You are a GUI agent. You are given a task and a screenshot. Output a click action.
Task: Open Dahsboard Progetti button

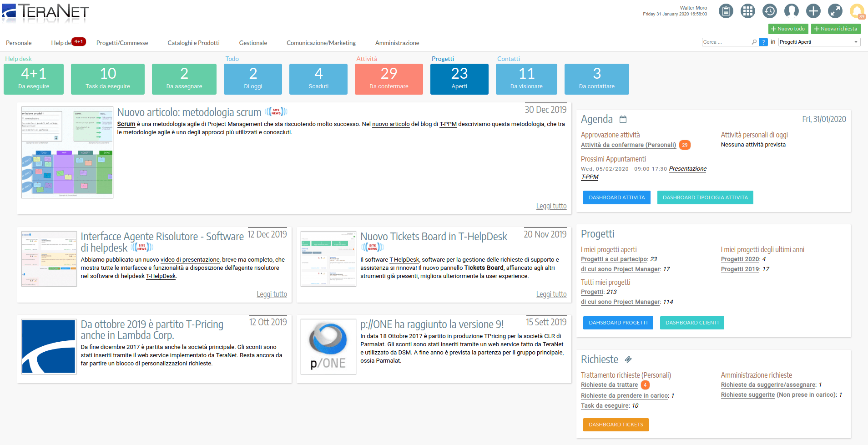pyautogui.click(x=618, y=323)
